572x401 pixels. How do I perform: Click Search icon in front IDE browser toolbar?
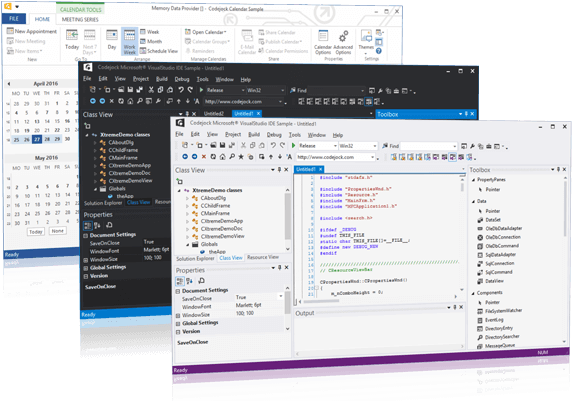pyautogui.click(x=232, y=157)
